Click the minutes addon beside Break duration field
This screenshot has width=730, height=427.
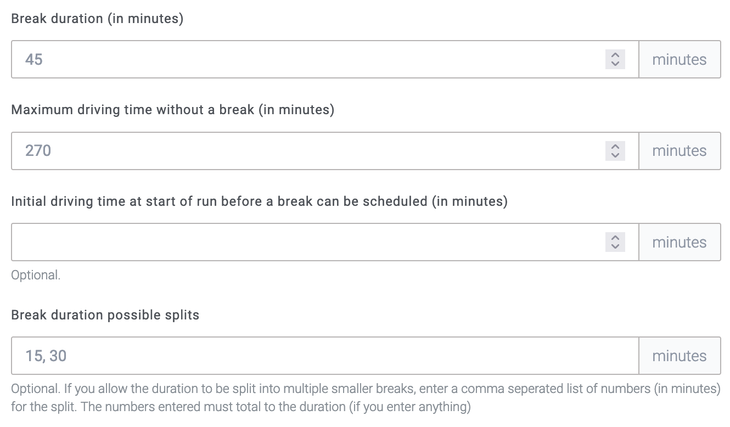(x=679, y=59)
